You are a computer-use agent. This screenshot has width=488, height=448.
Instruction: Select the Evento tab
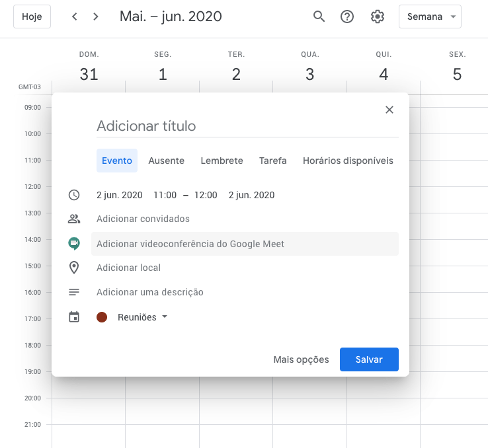click(117, 161)
